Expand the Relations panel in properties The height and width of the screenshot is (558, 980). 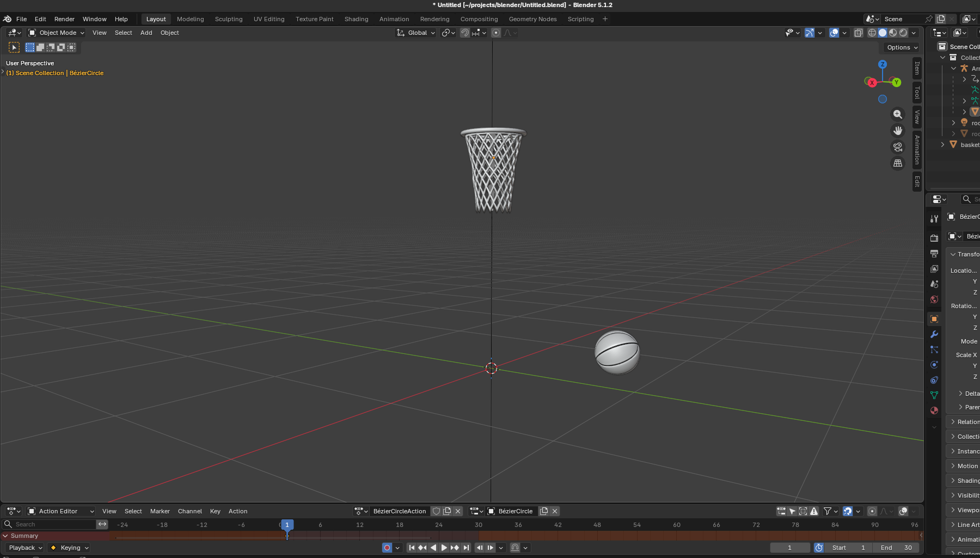coord(964,422)
